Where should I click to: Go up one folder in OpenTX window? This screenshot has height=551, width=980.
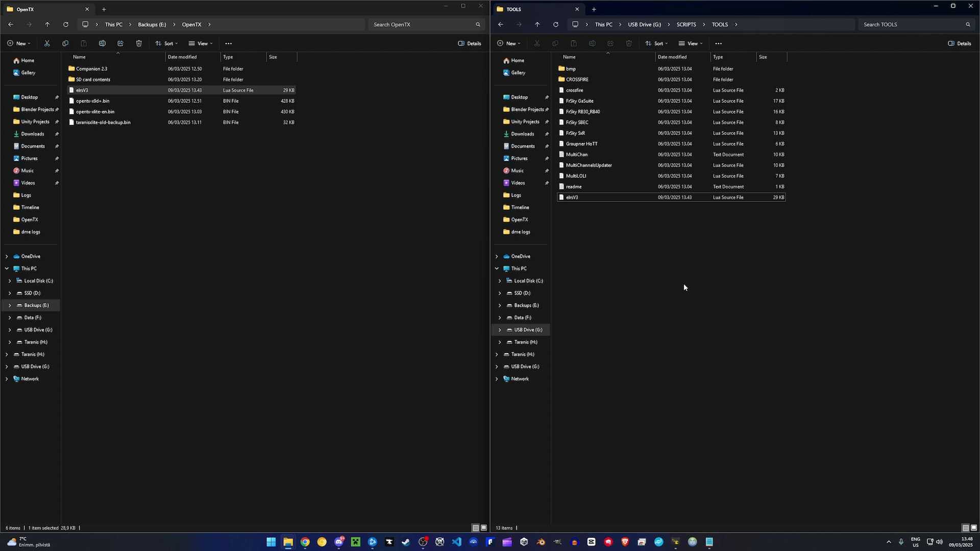pos(47,24)
